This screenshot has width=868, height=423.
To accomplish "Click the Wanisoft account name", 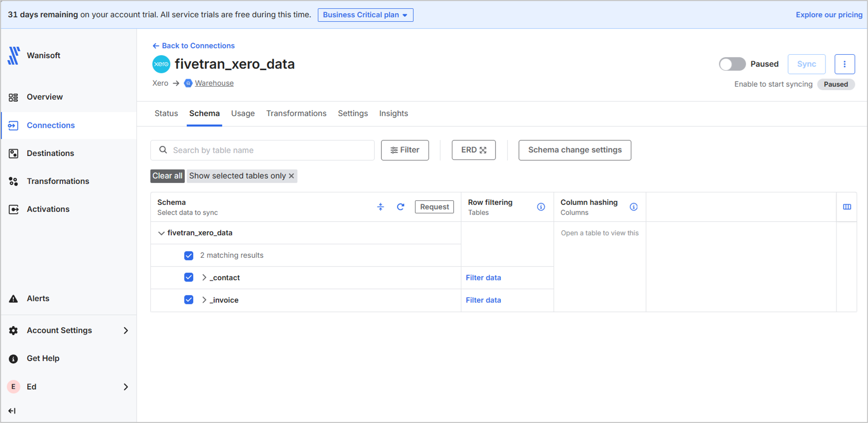I will 44,56.
